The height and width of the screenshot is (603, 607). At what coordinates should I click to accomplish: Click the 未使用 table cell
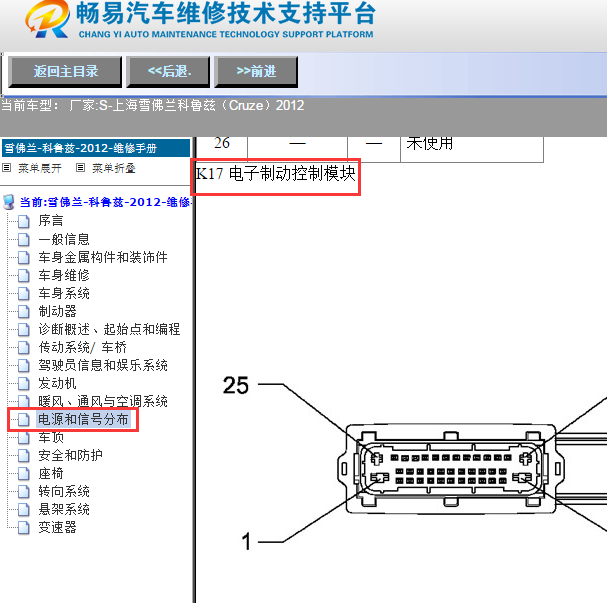tap(472, 149)
